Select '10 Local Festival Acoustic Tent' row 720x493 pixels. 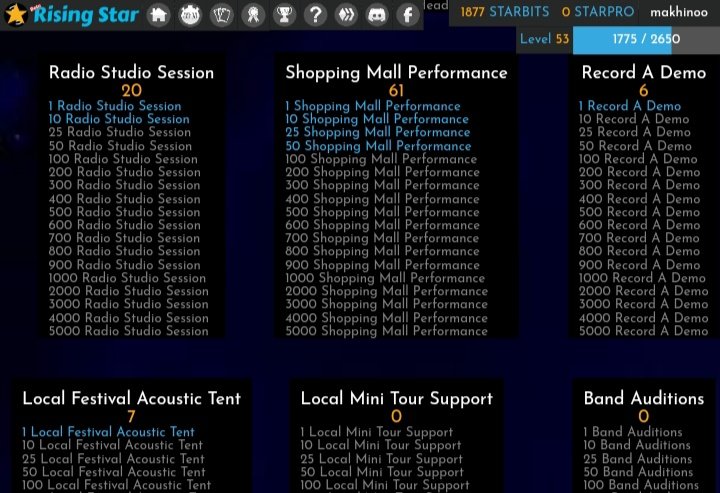click(112, 445)
